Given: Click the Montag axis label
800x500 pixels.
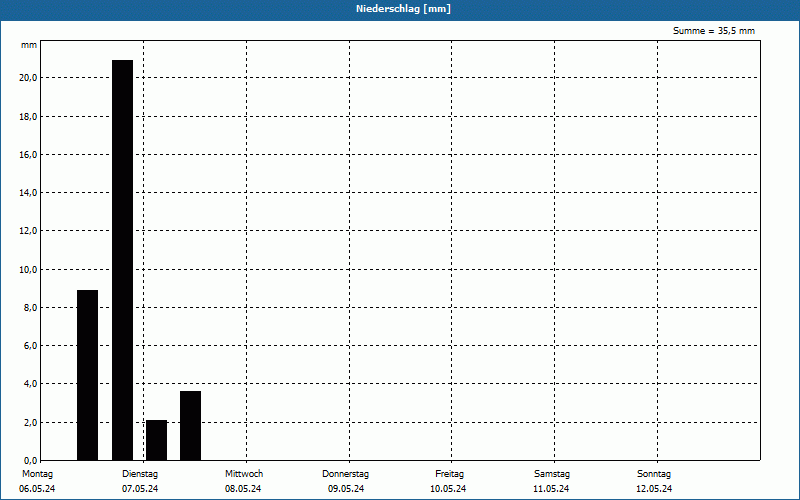Looking at the screenshot, I should 37,474.
